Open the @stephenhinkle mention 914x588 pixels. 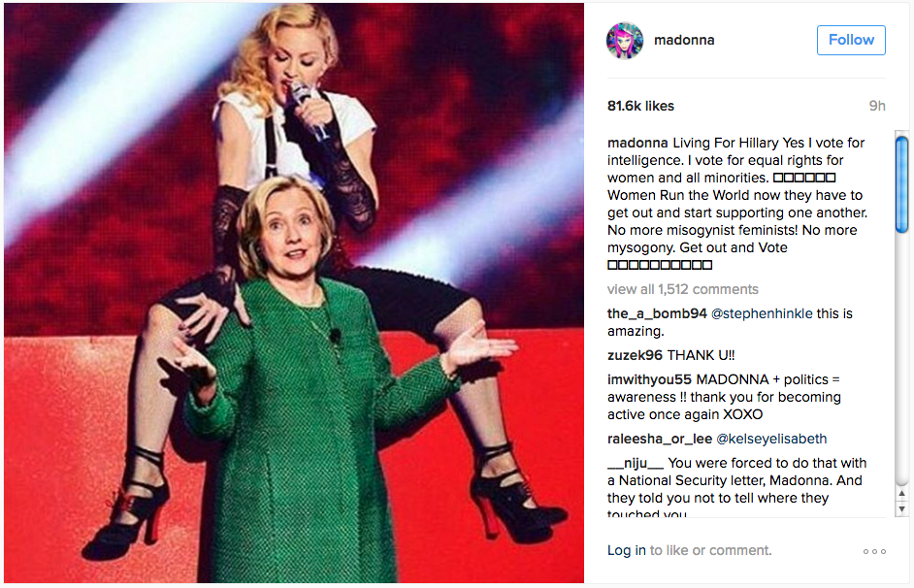coord(762,313)
